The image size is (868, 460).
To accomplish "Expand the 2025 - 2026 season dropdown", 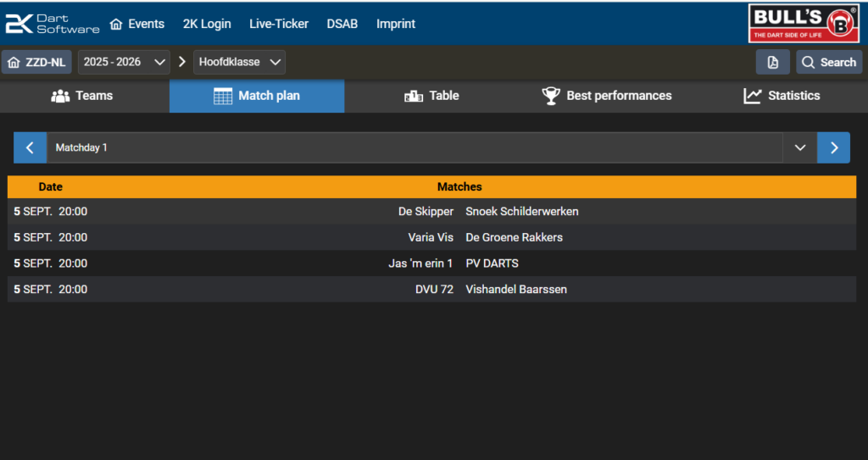I will (x=124, y=62).
